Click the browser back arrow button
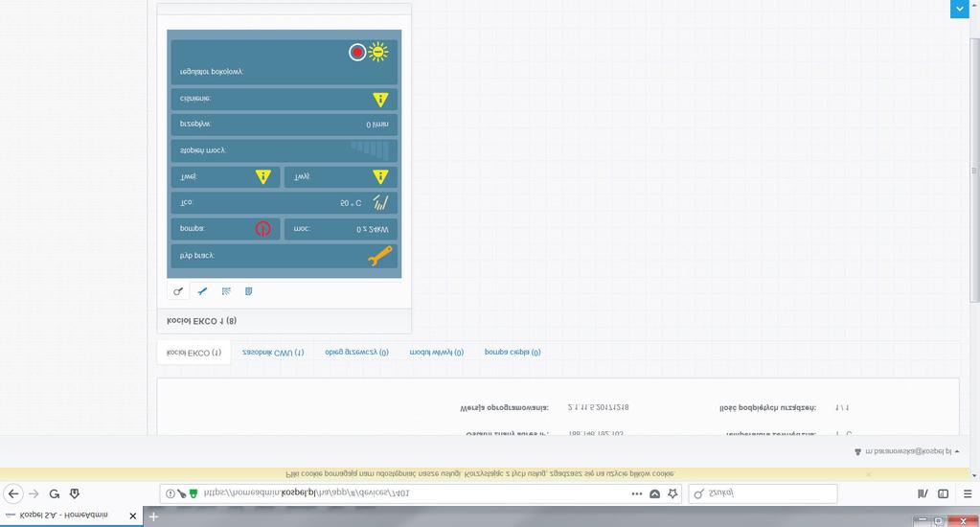 13,493
